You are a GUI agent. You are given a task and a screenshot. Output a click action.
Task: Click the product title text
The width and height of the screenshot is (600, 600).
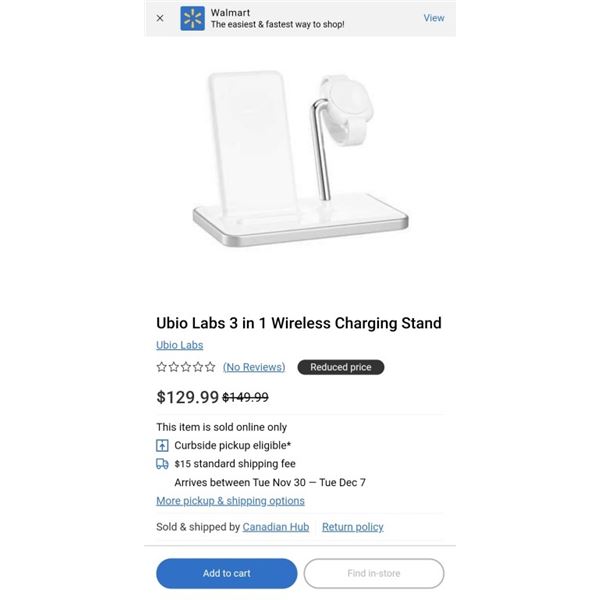[x=299, y=323]
